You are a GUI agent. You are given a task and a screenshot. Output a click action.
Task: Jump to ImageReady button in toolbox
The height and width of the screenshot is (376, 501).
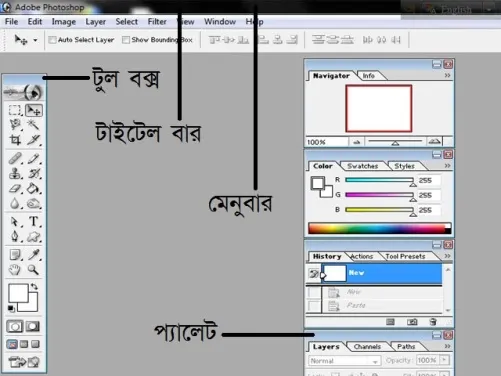pos(24,362)
